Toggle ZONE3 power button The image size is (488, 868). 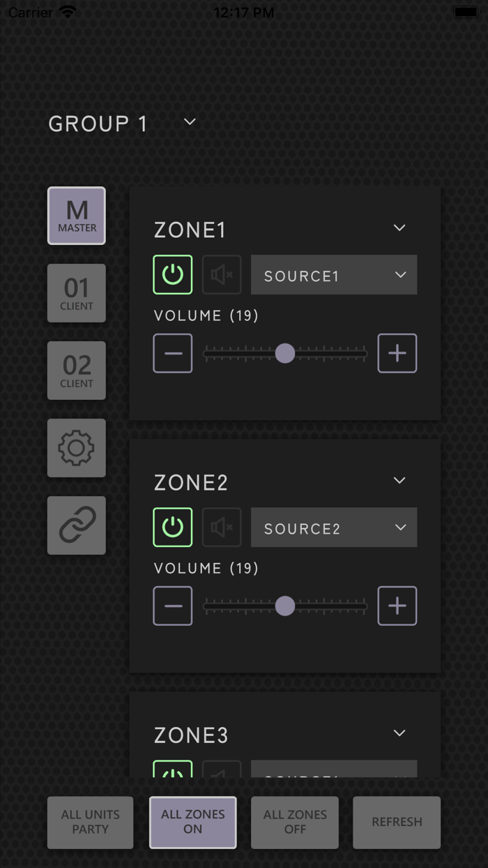pos(173,770)
